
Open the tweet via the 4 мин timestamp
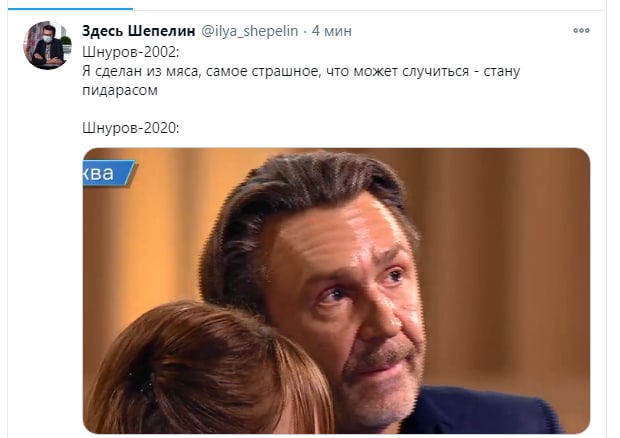[331, 31]
